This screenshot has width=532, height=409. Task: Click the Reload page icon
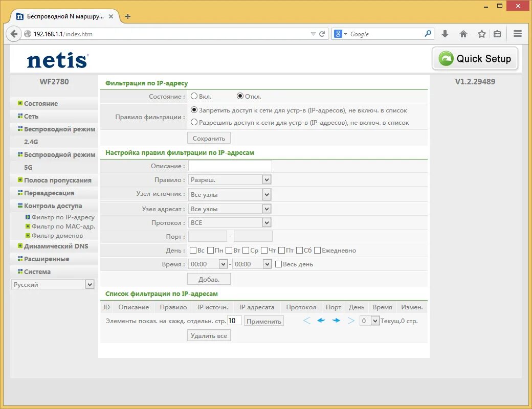click(322, 34)
